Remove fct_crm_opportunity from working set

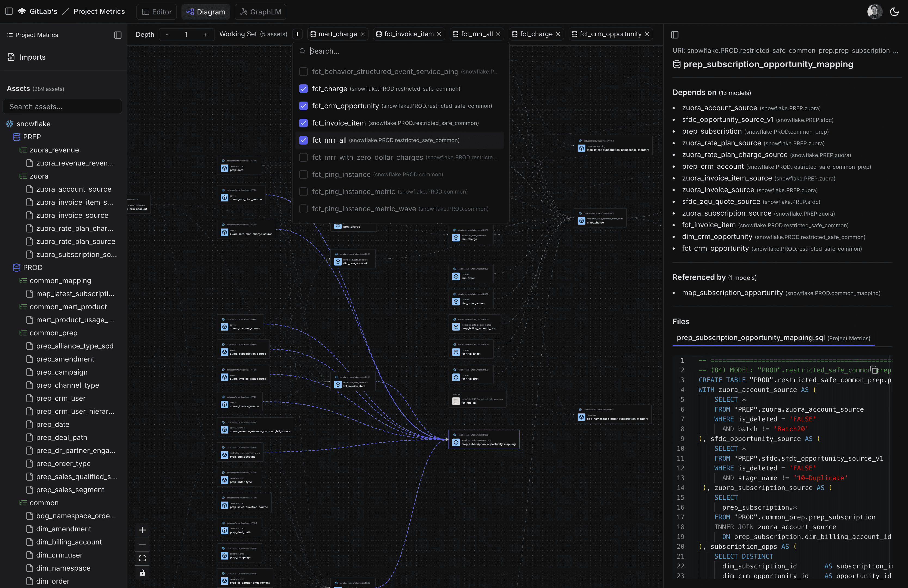pos(647,34)
